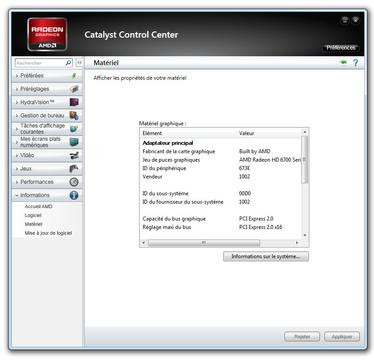Image resolution: width=374 pixels, height=360 pixels.
Task: Select the Adaptateur principal row
Action: [220, 143]
